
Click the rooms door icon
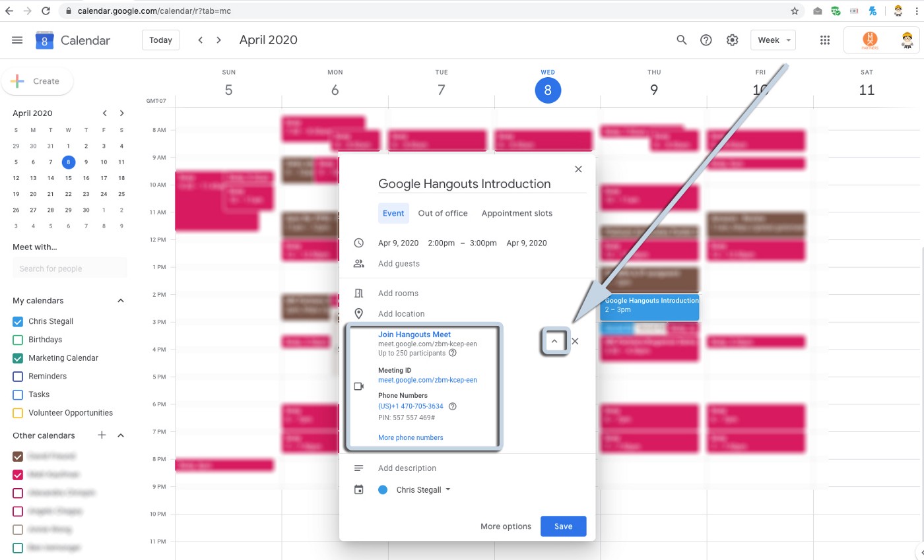pyautogui.click(x=359, y=294)
